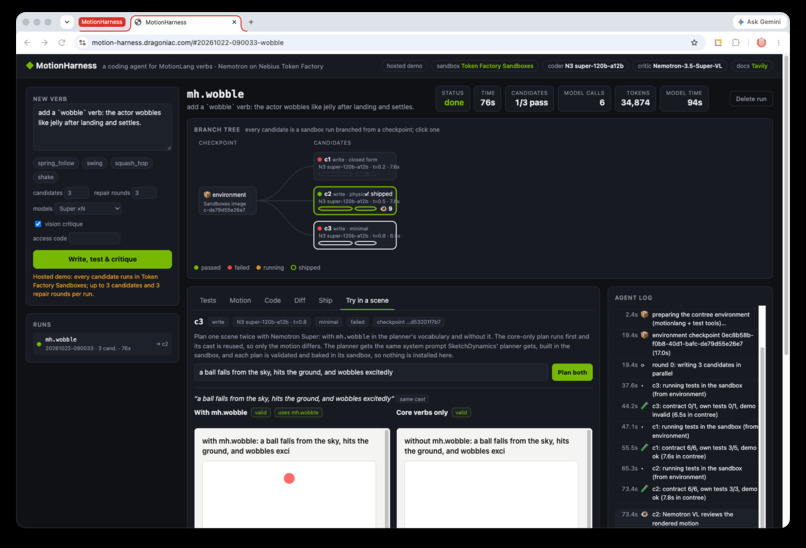Reload the page
Image resolution: width=806 pixels, height=548 pixels.
click(62, 43)
